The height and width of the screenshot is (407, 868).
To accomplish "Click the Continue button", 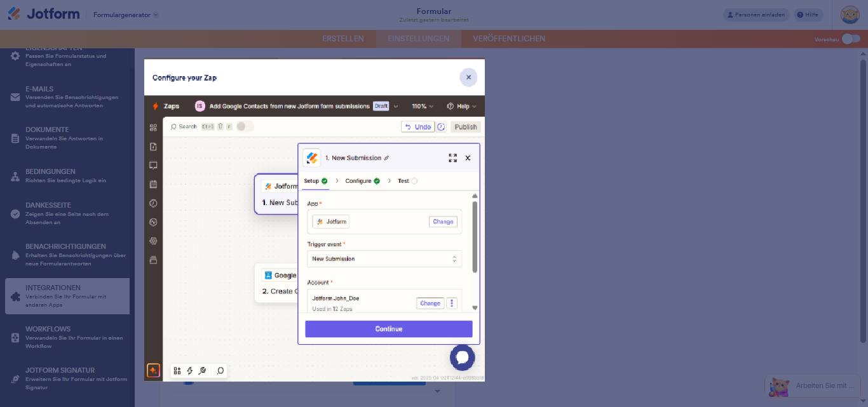I will click(388, 328).
